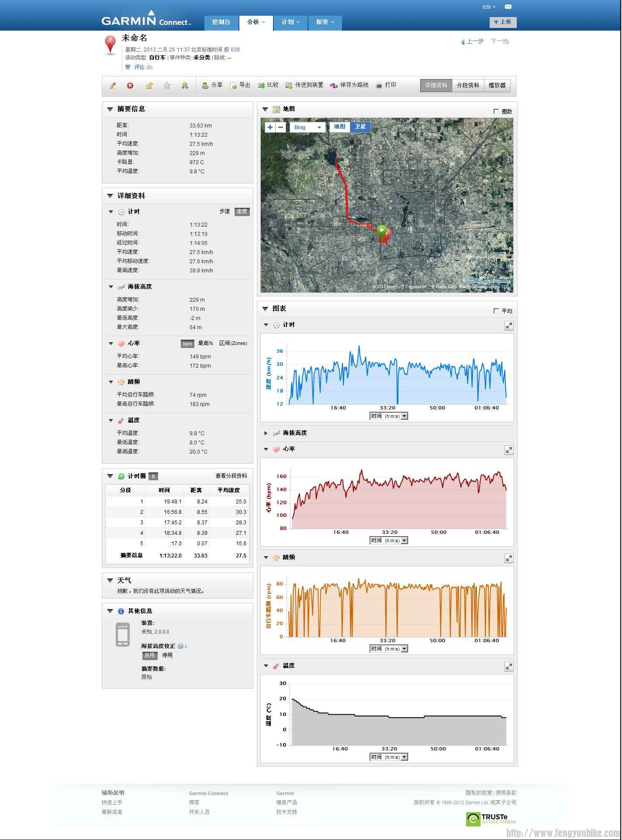622x840 pixels.
Task: Enable the Average (平均) checkbox on charts
Action: pos(496,311)
